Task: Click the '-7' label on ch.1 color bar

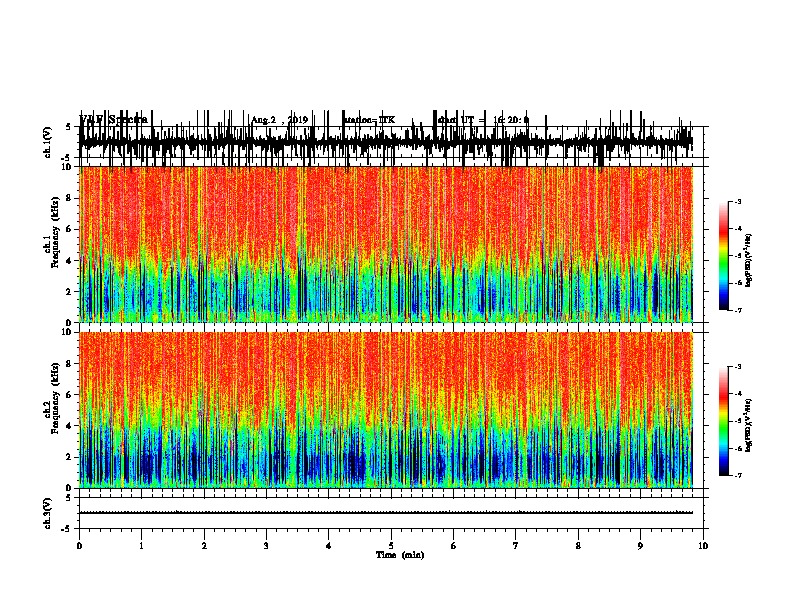Action: point(737,310)
